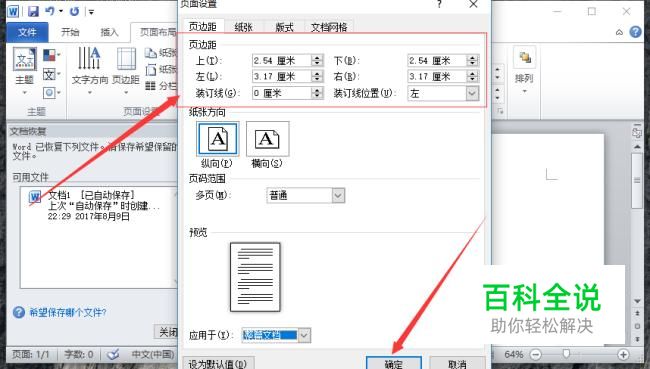Open theme colors icon in ribbon
Image resolution: width=650 pixels, height=369 pixels.
pyautogui.click(x=51, y=55)
